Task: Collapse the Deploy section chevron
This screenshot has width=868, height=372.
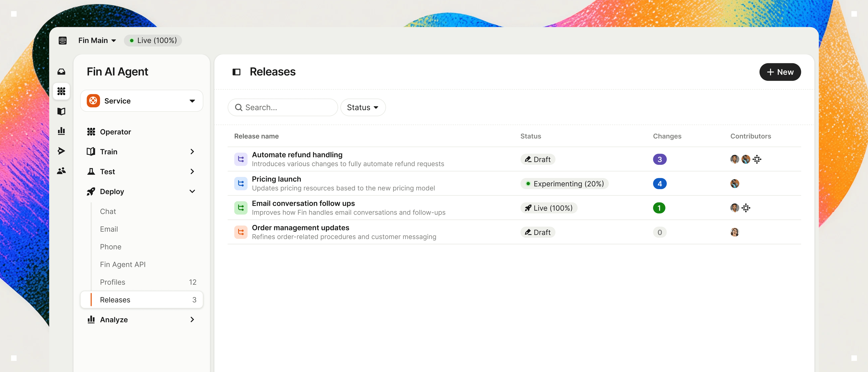Action: pos(192,191)
